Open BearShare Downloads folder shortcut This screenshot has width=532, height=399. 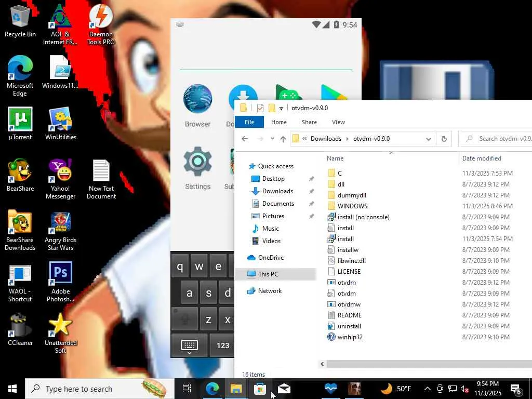(x=20, y=230)
